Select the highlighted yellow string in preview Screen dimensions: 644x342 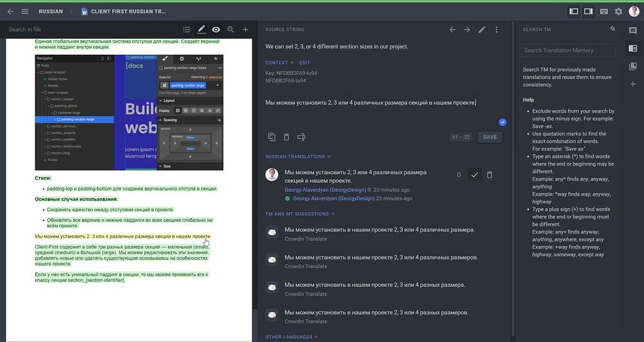(x=123, y=236)
